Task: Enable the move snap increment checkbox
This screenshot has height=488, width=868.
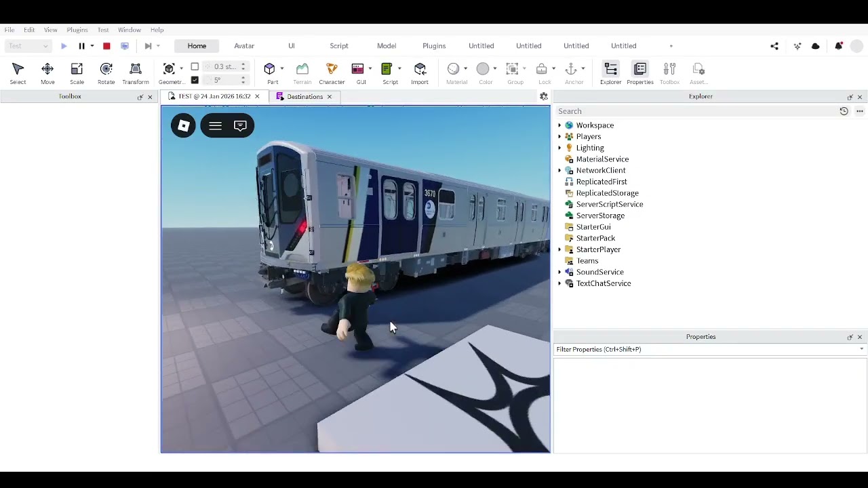Action: [x=195, y=66]
